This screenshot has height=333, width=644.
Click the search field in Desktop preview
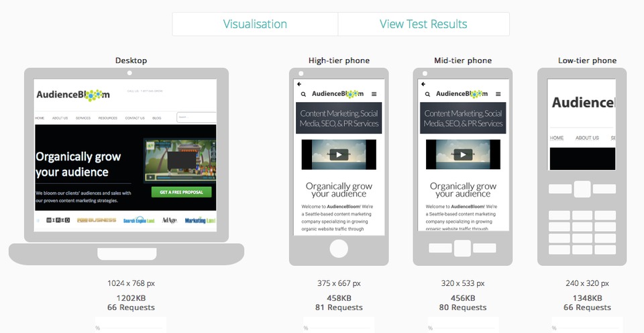pos(196,117)
